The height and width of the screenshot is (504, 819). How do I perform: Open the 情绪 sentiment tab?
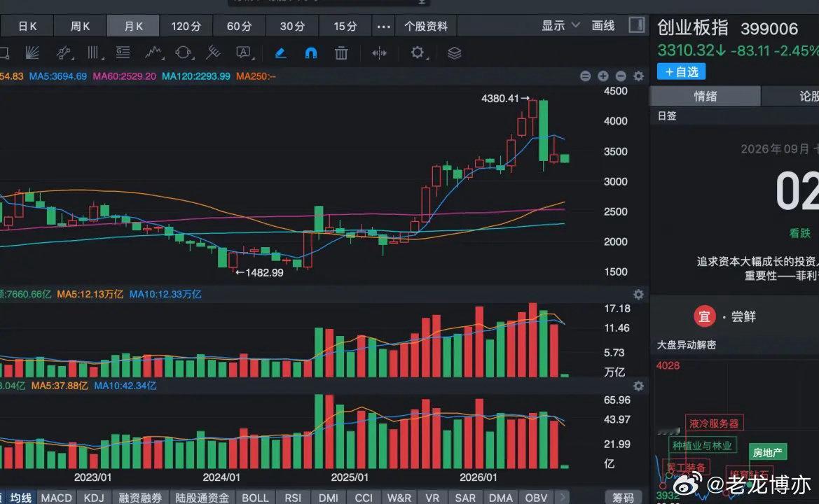[705, 96]
